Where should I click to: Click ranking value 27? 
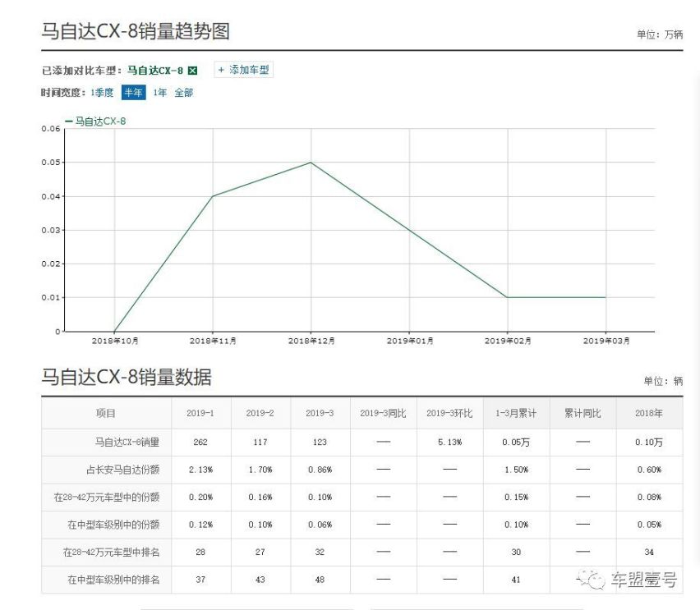click(x=260, y=553)
